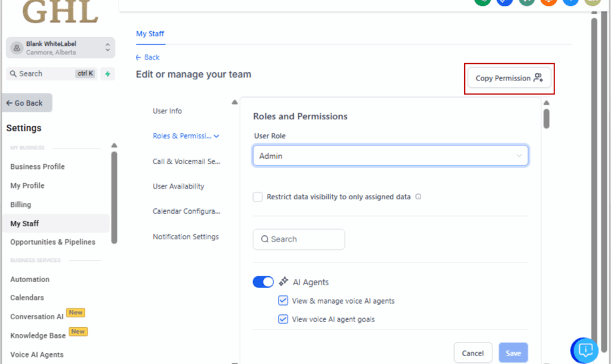Click the permissions Search input field
The height and width of the screenshot is (364, 611).
pyautogui.click(x=298, y=239)
